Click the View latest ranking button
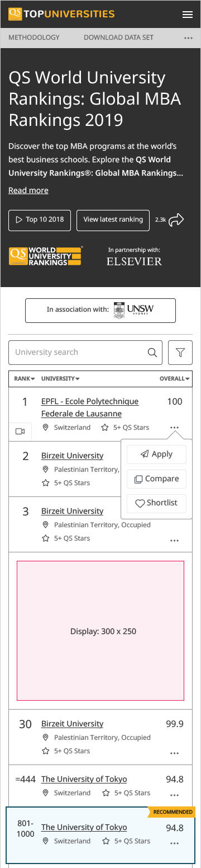201x868 pixels. [x=113, y=220]
